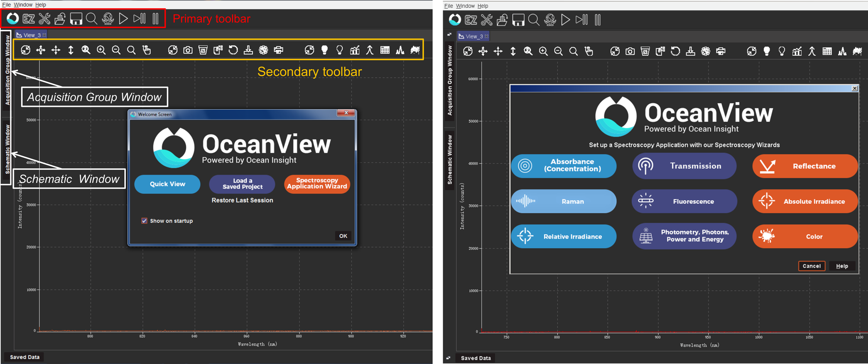Click the peak finder icon, right secondary toolbar
The image size is (868, 364).
[812, 51]
